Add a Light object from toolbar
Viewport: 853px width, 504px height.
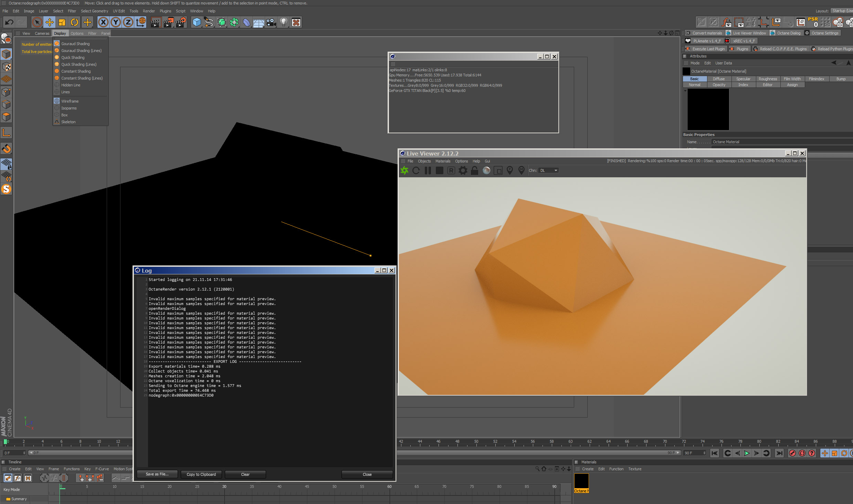coord(283,22)
